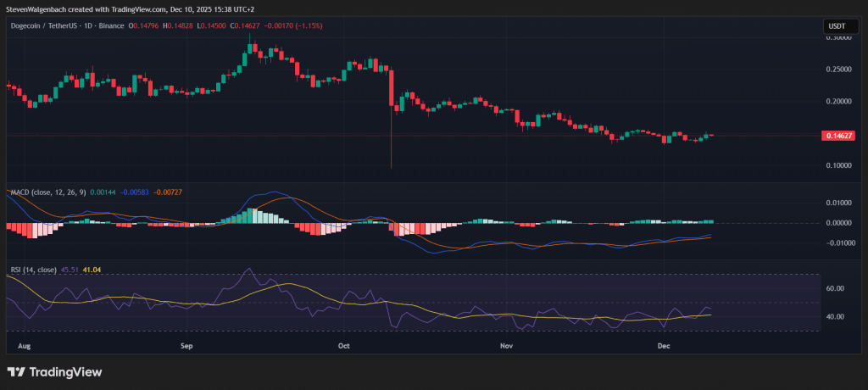Click the 0.10000 price axis label
Screen dimensions: 868x390
tap(838, 165)
